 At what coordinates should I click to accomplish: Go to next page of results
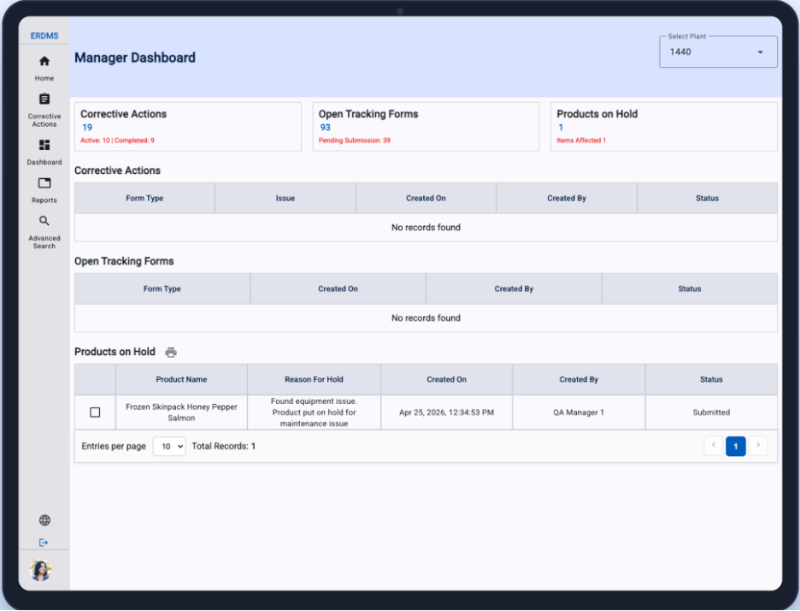[758, 445]
